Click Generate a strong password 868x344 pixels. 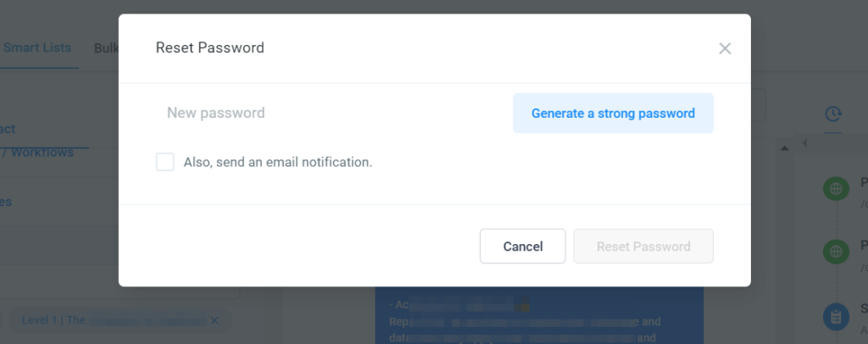(613, 114)
